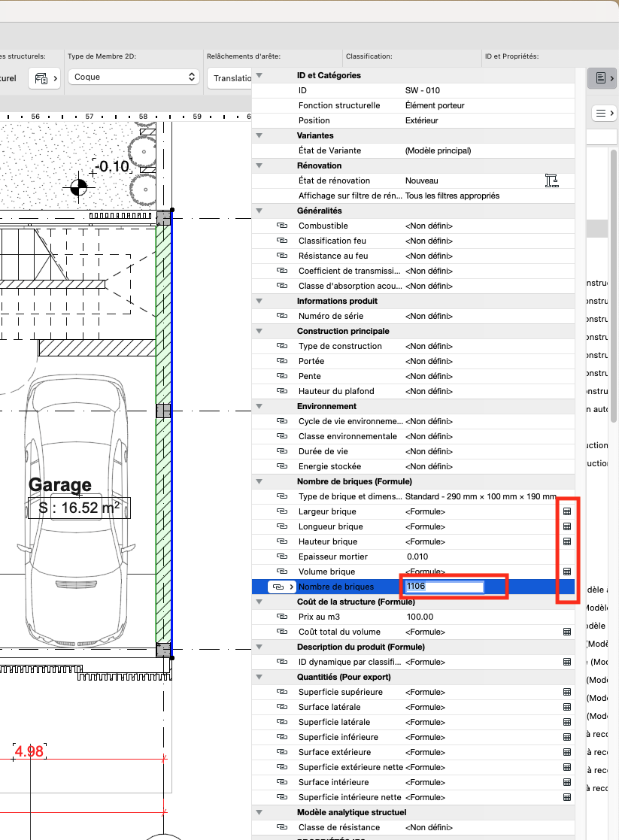Click the formula calculator icon for Largeur brique
The image size is (619, 840).
tap(567, 511)
